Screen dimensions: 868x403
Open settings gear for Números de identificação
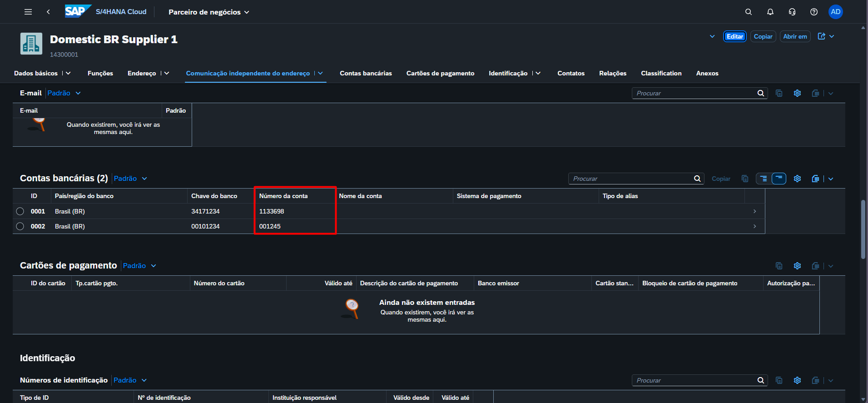(x=797, y=380)
